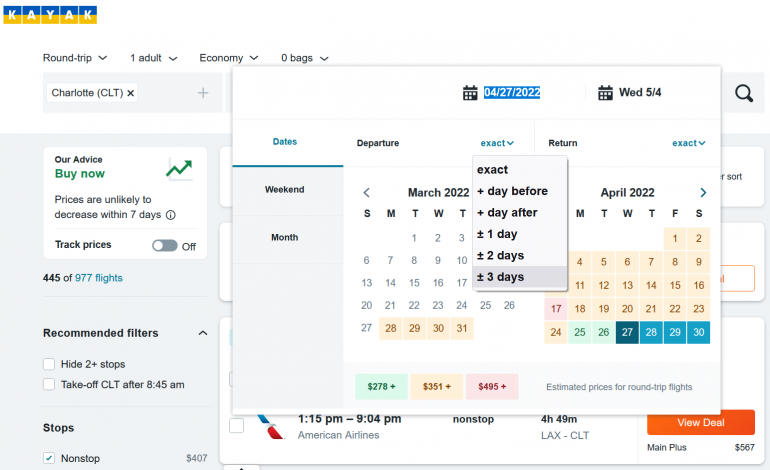Click the return date calendar icon

click(605, 93)
